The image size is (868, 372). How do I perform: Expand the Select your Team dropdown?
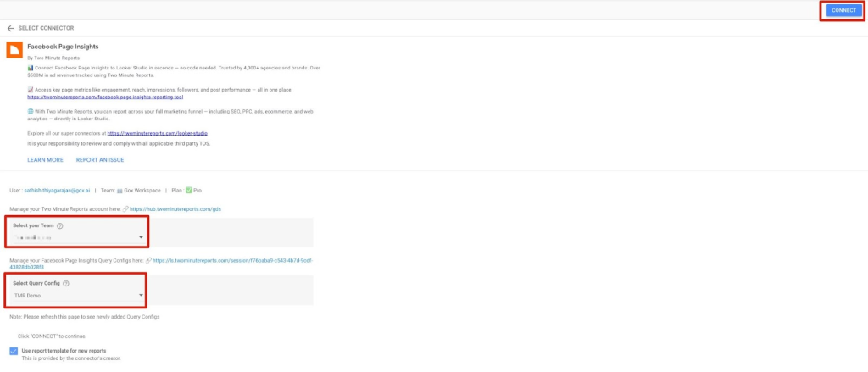(79, 237)
